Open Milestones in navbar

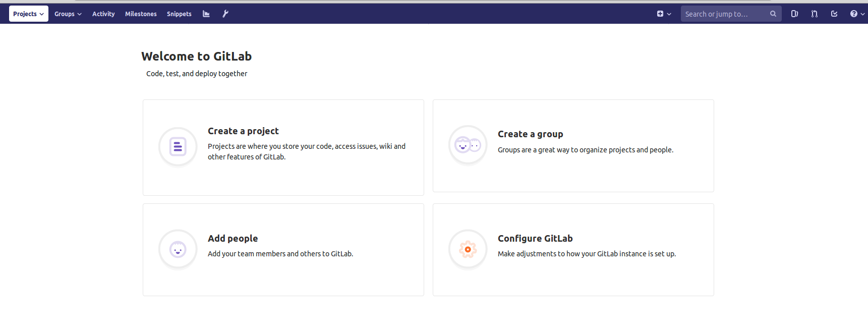pyautogui.click(x=141, y=14)
